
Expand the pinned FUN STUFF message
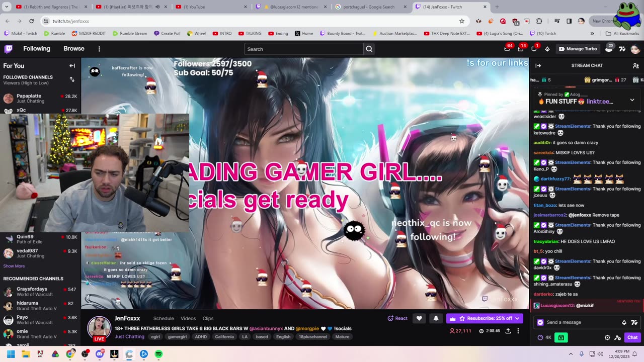click(632, 100)
